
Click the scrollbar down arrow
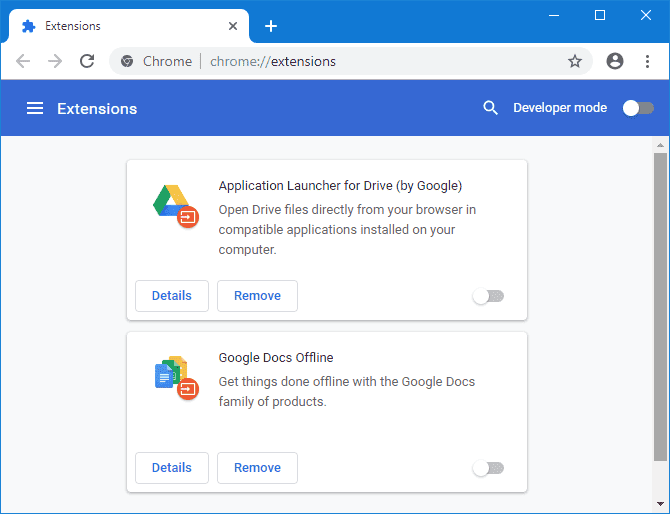click(x=660, y=504)
